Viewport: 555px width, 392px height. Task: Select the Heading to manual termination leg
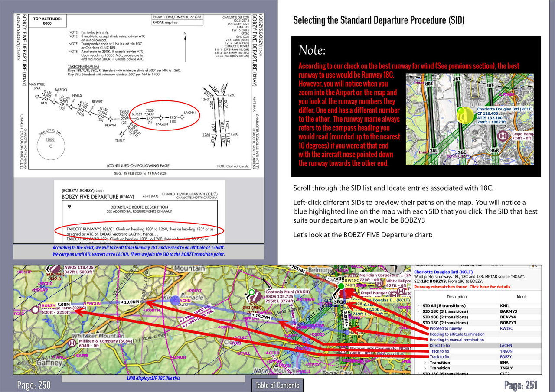click(457, 340)
